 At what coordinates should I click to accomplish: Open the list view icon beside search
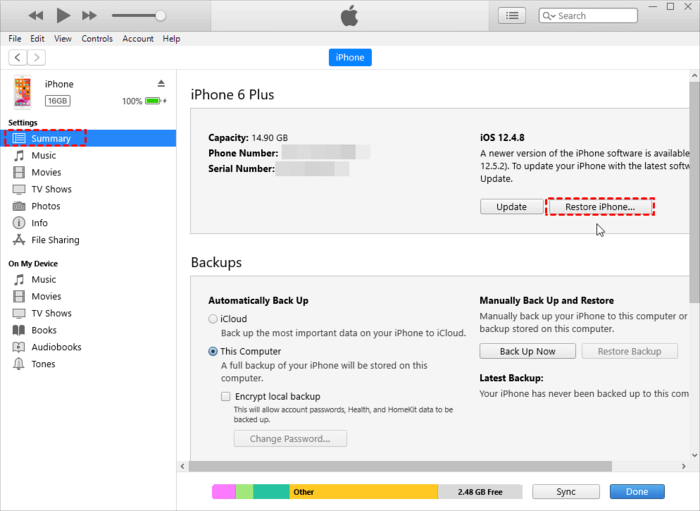tap(512, 16)
